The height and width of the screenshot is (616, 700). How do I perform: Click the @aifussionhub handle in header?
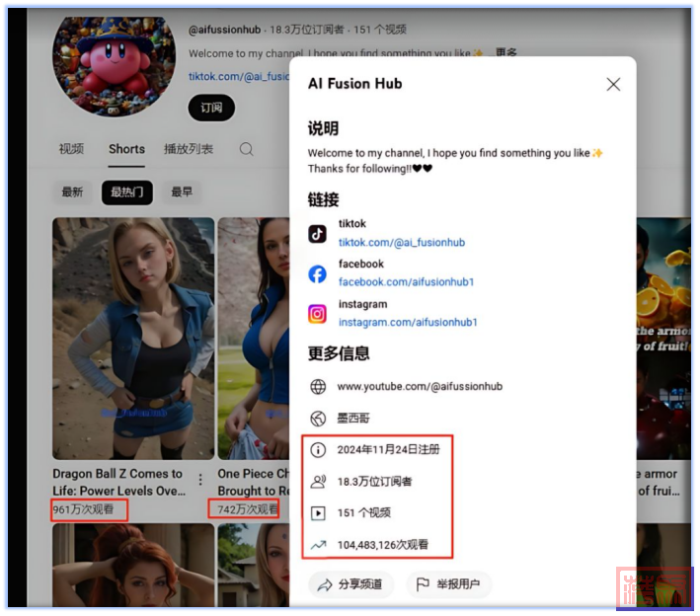(x=224, y=30)
